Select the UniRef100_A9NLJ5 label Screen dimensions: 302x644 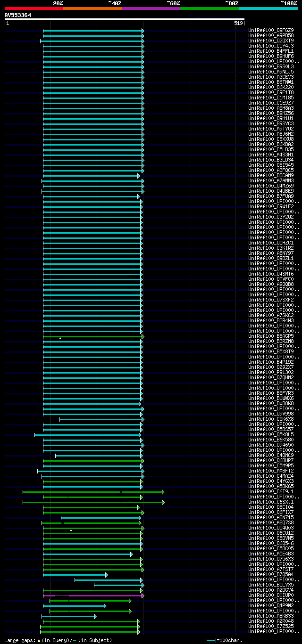coord(271,72)
